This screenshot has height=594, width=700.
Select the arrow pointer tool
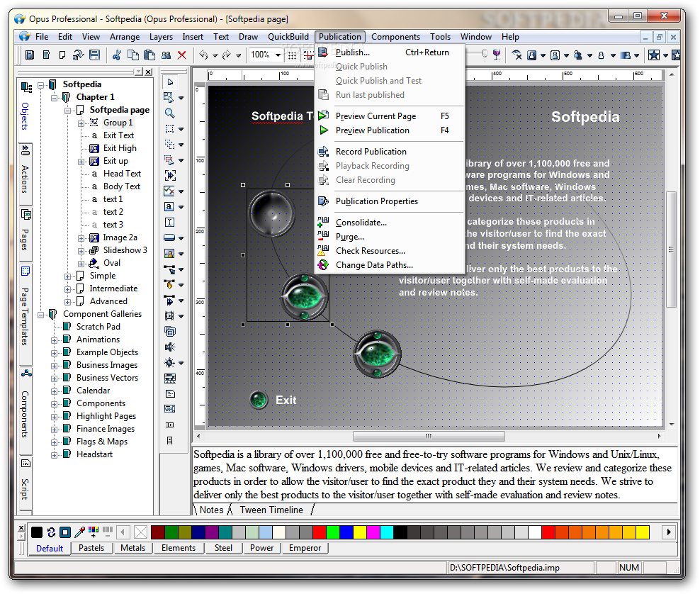[x=170, y=82]
